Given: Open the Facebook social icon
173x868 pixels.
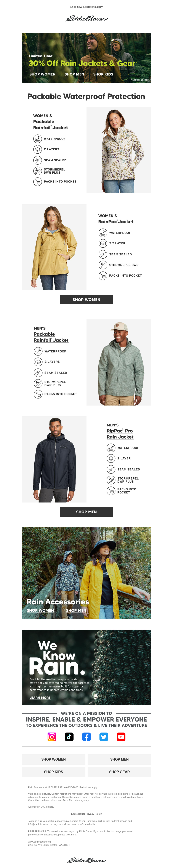Looking at the screenshot, I should (86, 737).
